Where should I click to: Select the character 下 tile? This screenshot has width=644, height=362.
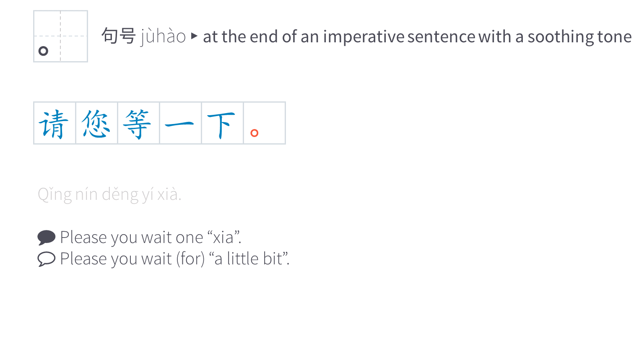222,123
